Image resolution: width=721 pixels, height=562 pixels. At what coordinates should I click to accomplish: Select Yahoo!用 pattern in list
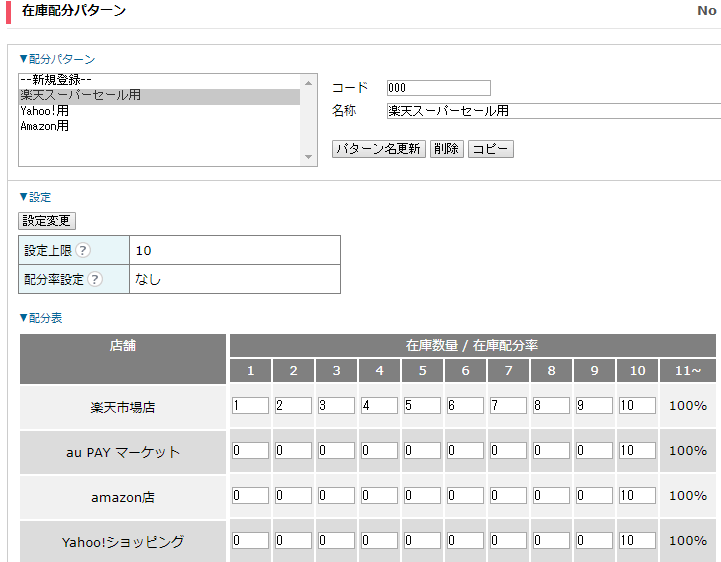pyautogui.click(x=159, y=111)
